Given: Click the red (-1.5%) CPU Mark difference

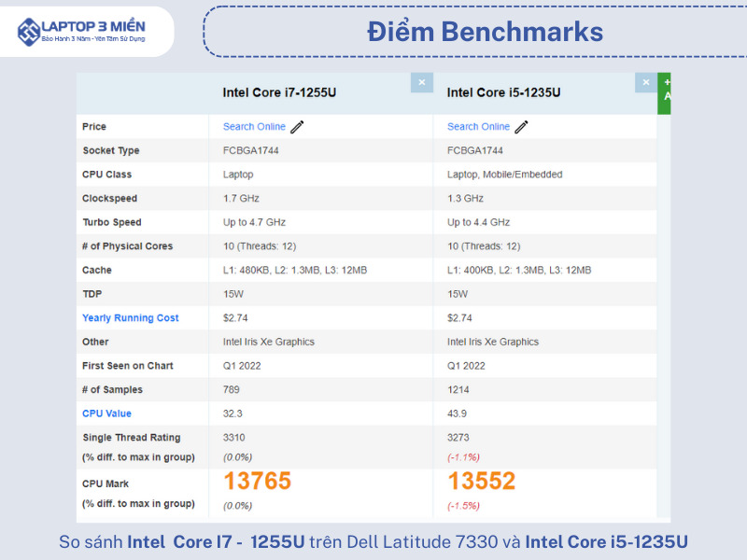Looking at the screenshot, I should pyautogui.click(x=464, y=505).
